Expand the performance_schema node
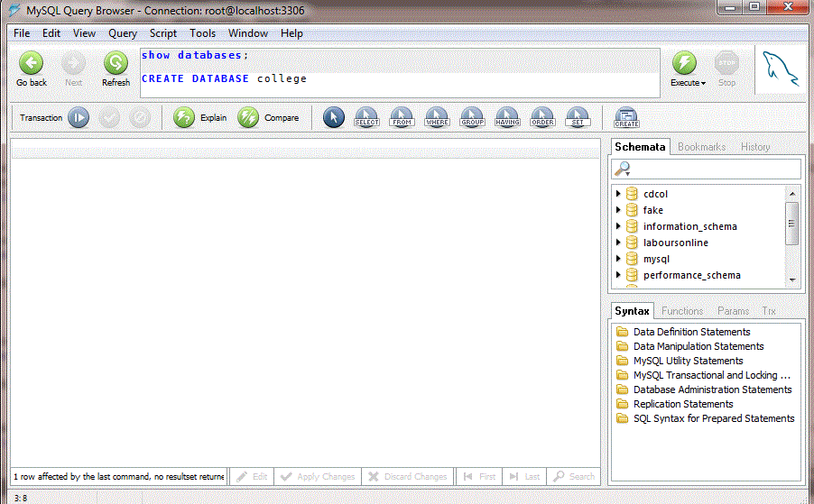This screenshot has height=504, width=814. [x=618, y=275]
